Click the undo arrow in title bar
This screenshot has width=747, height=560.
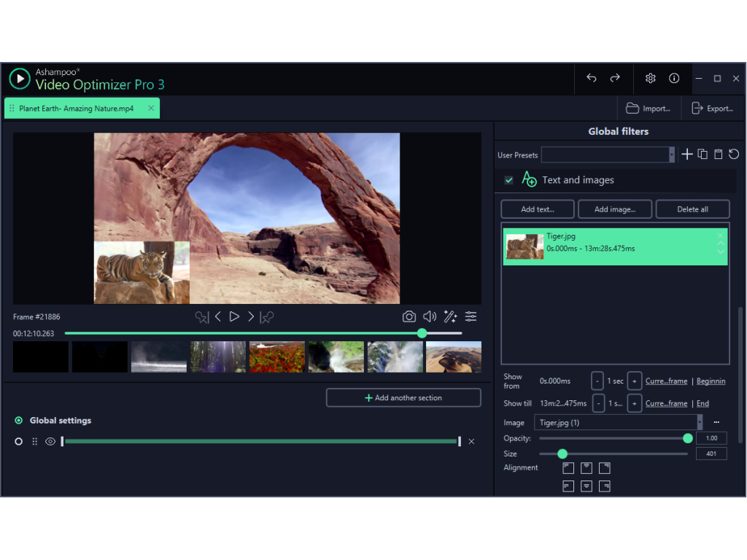592,78
